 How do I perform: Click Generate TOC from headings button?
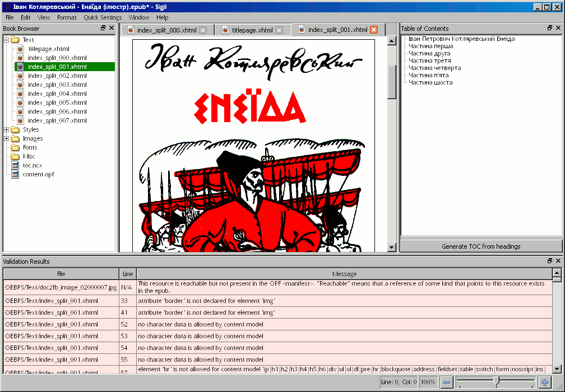click(x=481, y=246)
